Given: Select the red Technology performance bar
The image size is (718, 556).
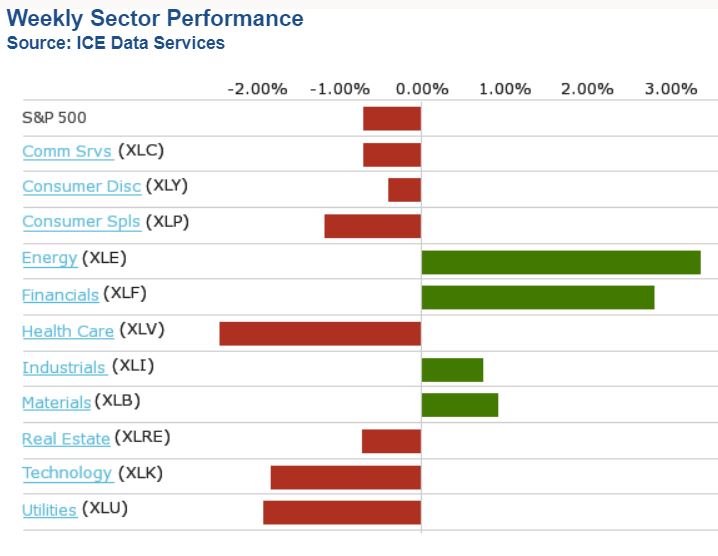Looking at the screenshot, I should (x=345, y=477).
